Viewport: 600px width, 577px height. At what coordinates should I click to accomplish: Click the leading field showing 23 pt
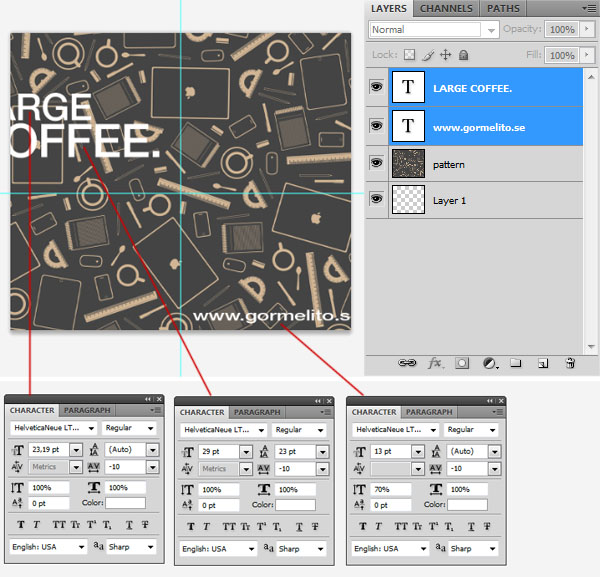(x=294, y=451)
